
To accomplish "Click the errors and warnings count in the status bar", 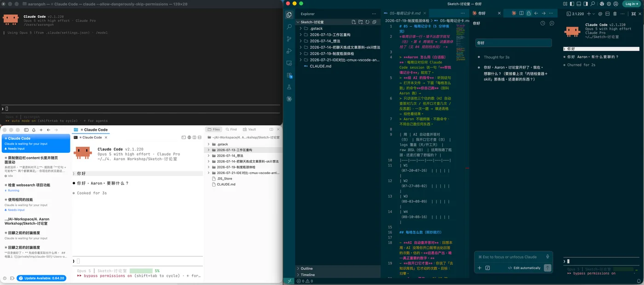I will (x=305, y=281).
